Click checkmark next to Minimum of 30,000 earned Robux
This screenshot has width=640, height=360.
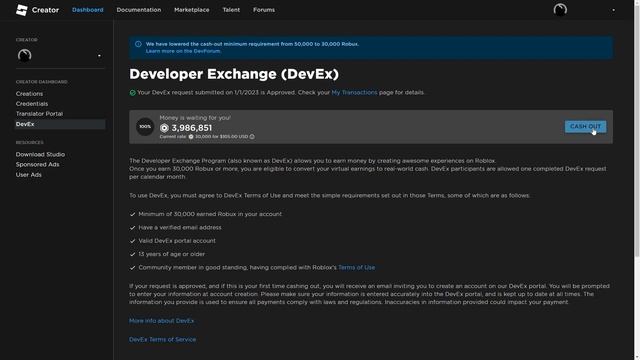click(132, 214)
